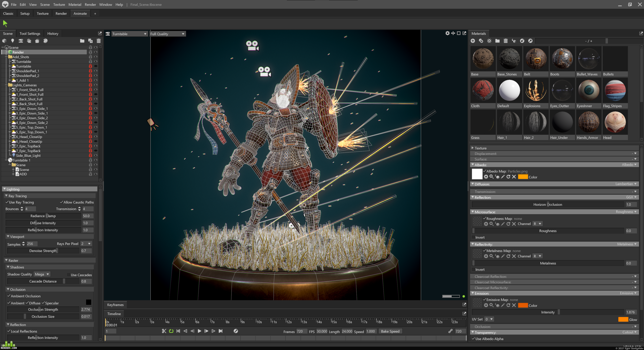Open the Shadow Quality Mega dropdown
Screen dimensions: 644x350
point(42,274)
